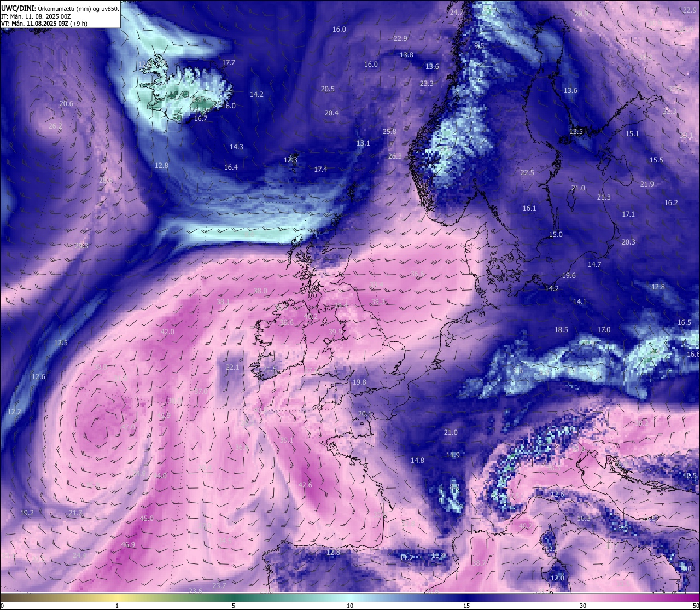Click the 21.9 value on the map
This screenshot has width=700, height=610.
(x=647, y=184)
